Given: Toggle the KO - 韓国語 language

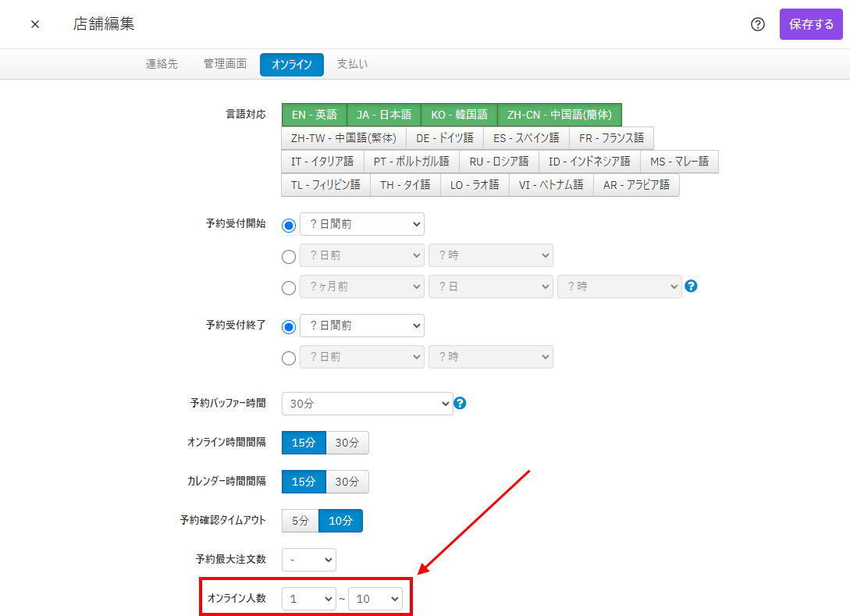Looking at the screenshot, I should pyautogui.click(x=459, y=115).
